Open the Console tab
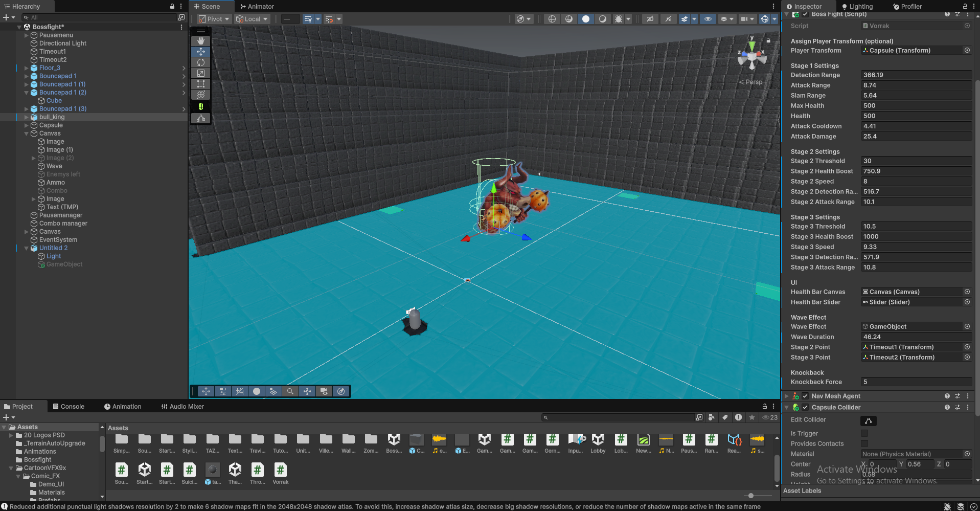The width and height of the screenshot is (980, 511). point(69,407)
